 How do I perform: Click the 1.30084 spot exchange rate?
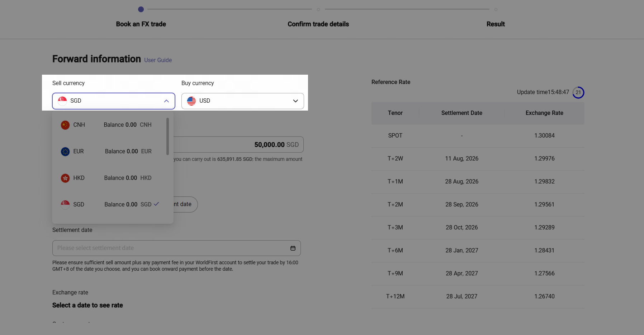point(544,136)
